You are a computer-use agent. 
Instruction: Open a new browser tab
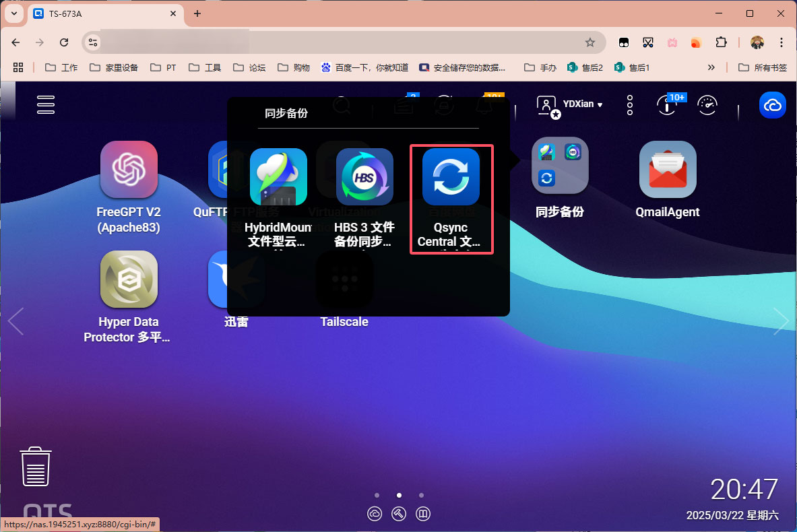[x=197, y=13]
